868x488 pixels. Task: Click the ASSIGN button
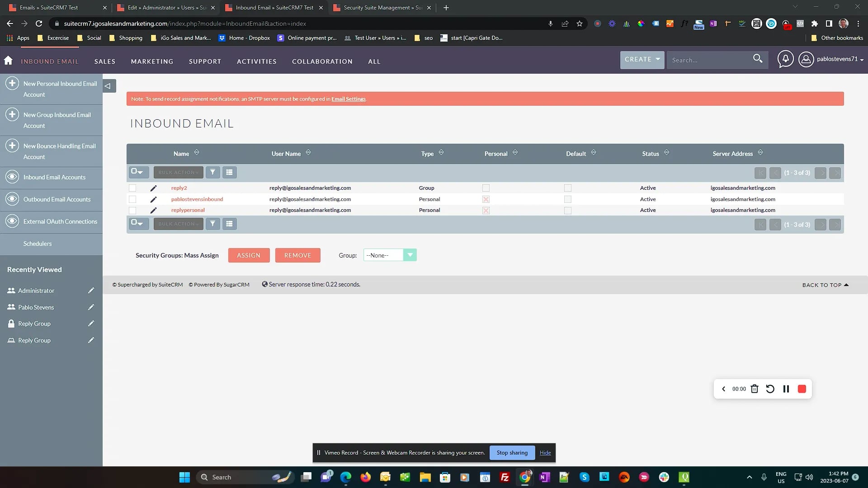[249, 255]
